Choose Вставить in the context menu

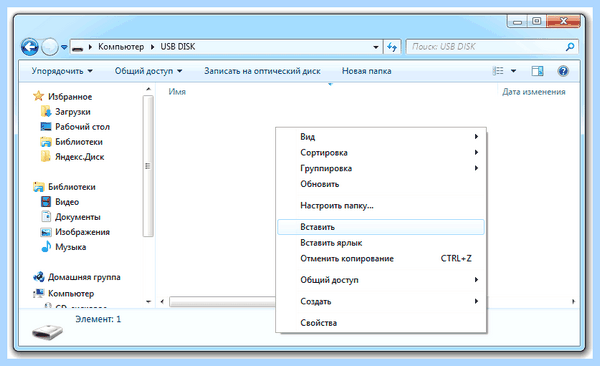pyautogui.click(x=381, y=227)
